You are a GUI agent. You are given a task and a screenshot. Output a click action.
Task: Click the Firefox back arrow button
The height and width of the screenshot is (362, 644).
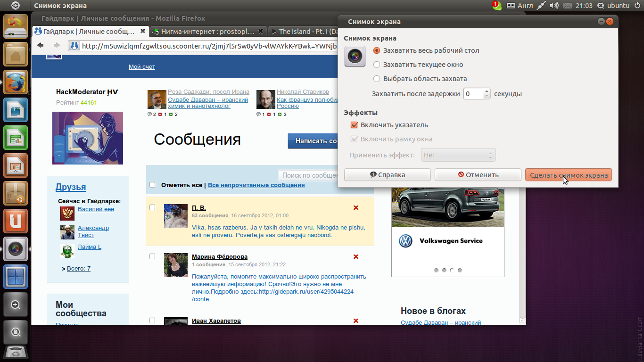tap(41, 45)
